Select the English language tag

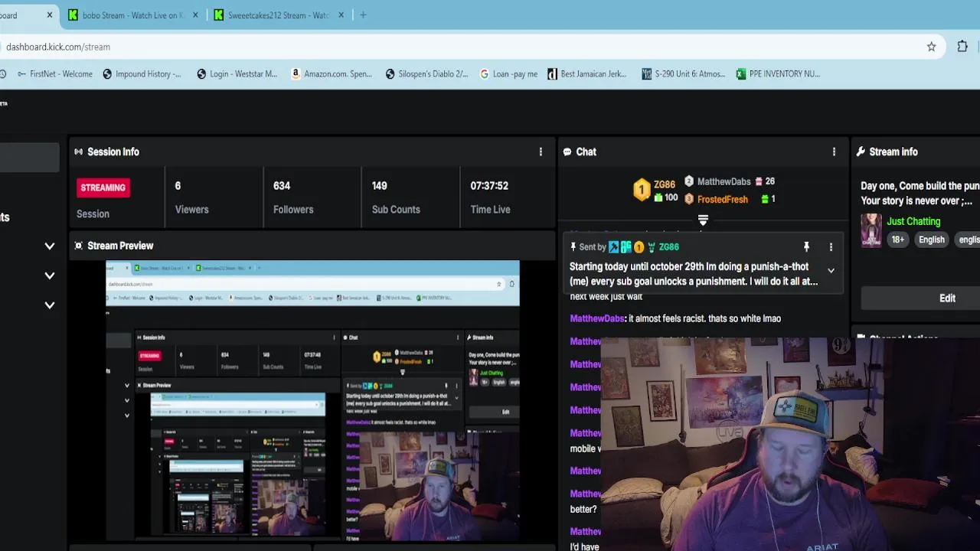coord(932,240)
